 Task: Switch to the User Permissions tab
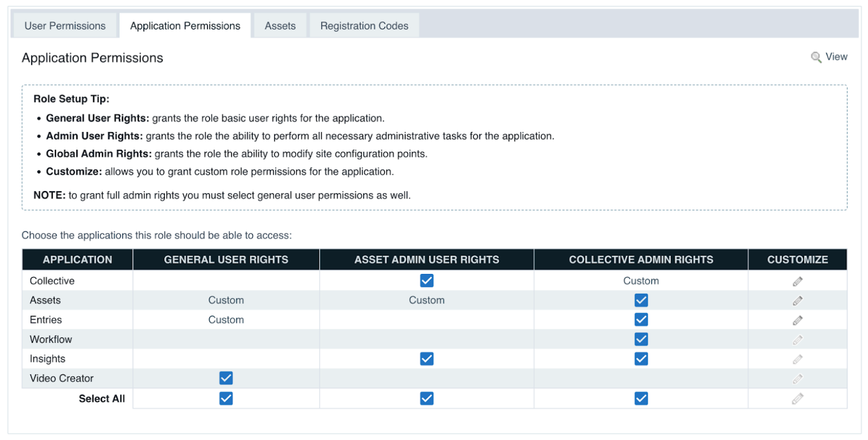pyautogui.click(x=64, y=26)
